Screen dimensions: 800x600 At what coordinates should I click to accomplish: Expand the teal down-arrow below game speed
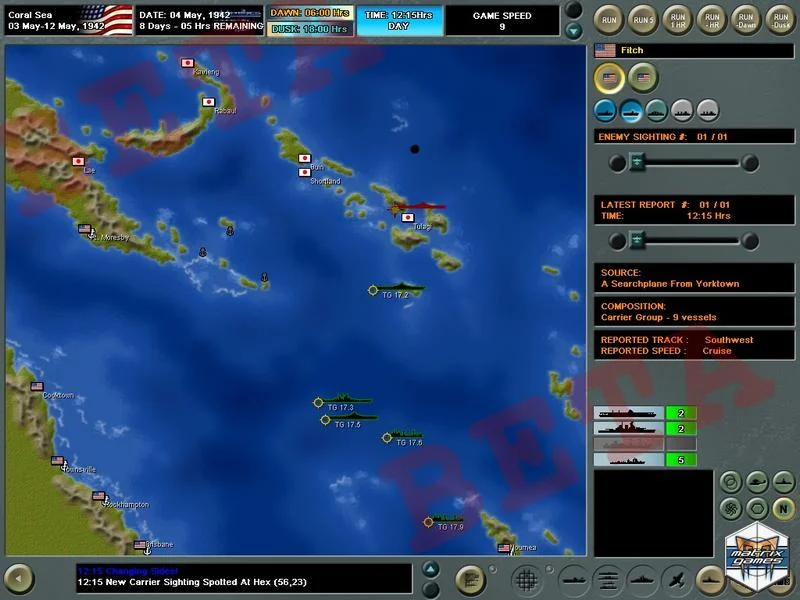[x=573, y=31]
